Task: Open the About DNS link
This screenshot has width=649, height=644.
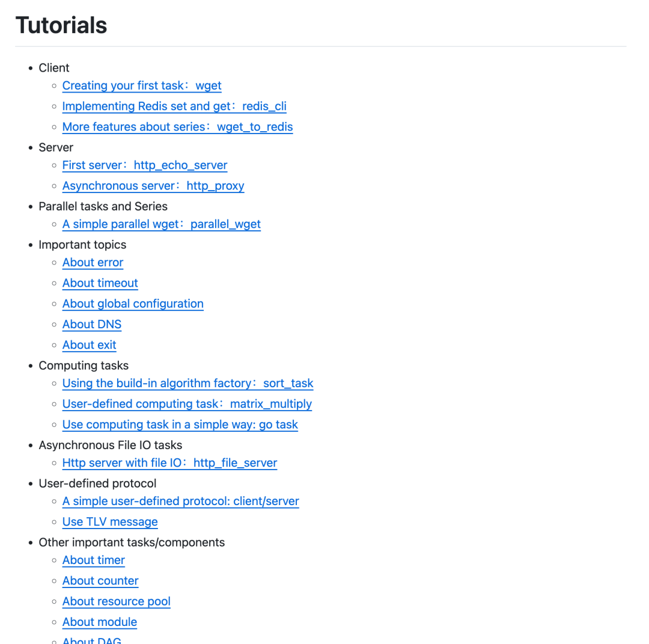Action: click(92, 325)
